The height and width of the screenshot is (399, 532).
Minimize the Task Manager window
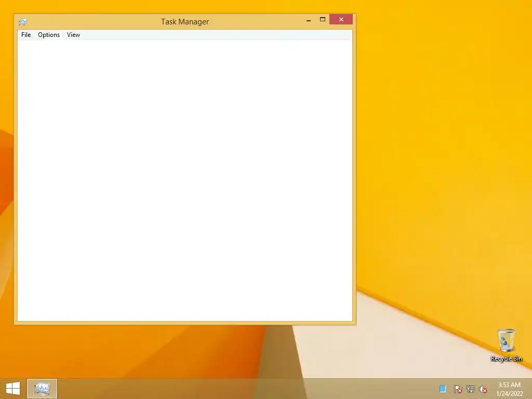click(x=309, y=20)
